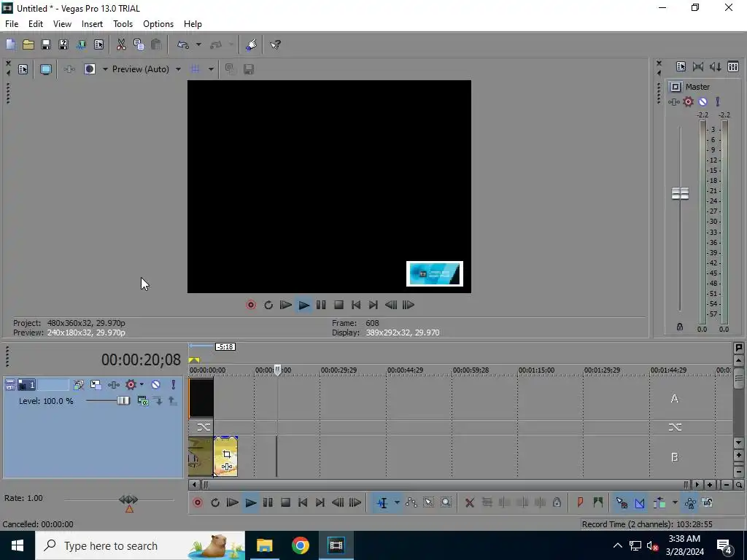Lock the master fader channels
The height and width of the screenshot is (560, 747).
point(680,327)
